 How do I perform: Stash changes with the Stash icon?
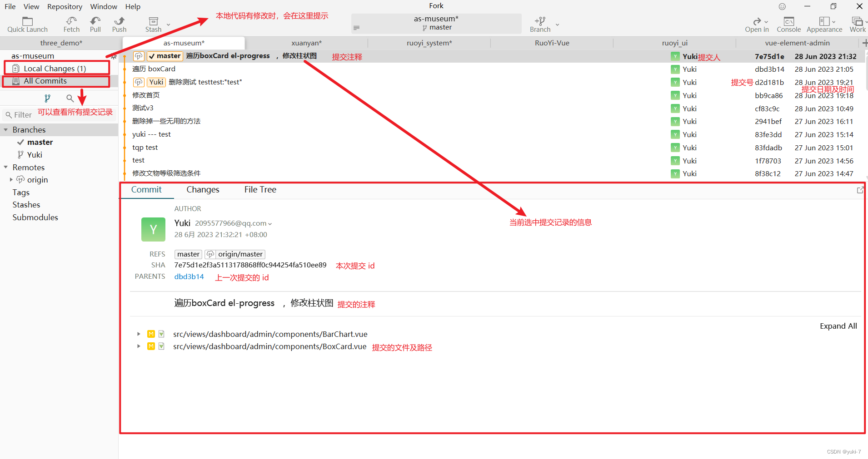pyautogui.click(x=154, y=21)
